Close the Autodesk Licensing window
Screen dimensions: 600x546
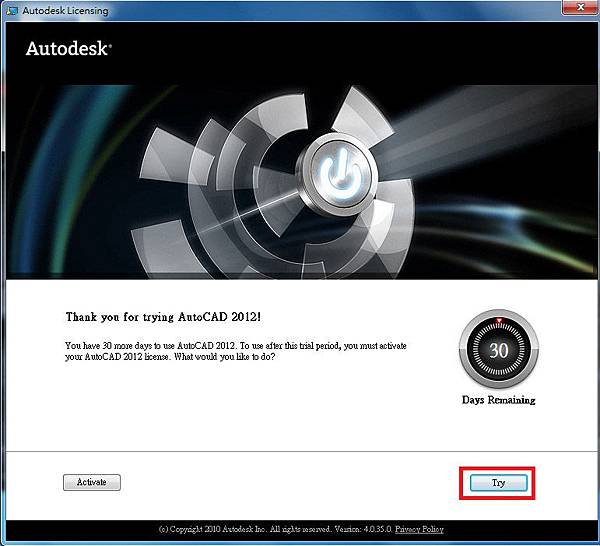click(580, 7)
